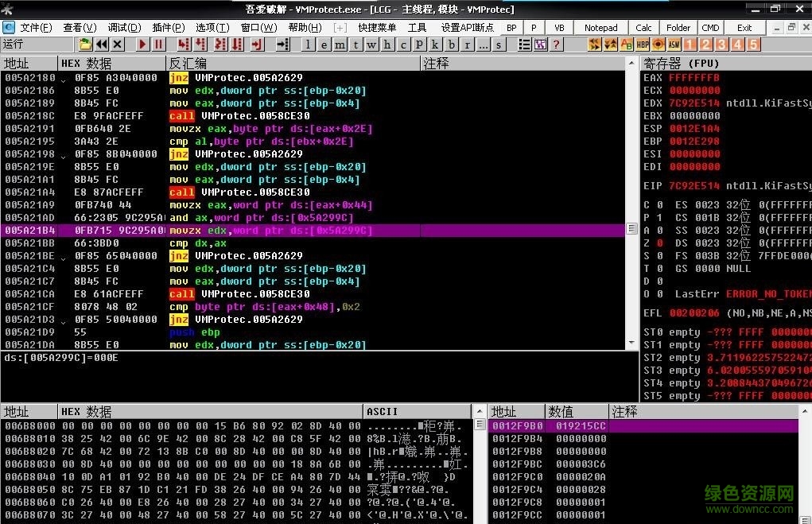Viewport: 812px width, 524px height.
Task: Open a file with the folder toolbar icon
Action: tap(85, 45)
